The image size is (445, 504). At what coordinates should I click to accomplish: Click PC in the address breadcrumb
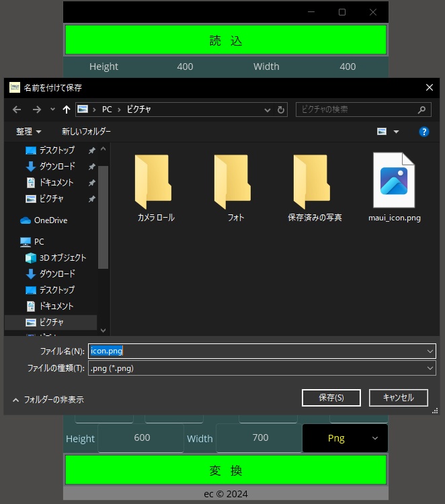107,110
